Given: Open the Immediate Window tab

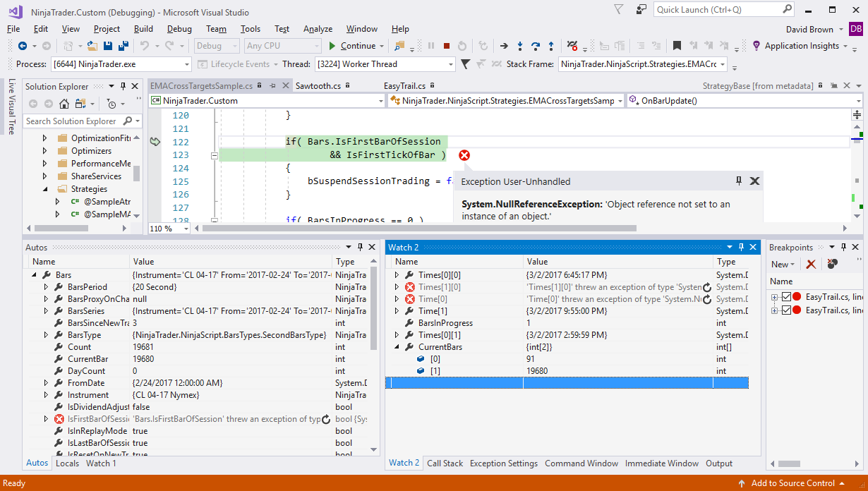Looking at the screenshot, I should (x=662, y=463).
